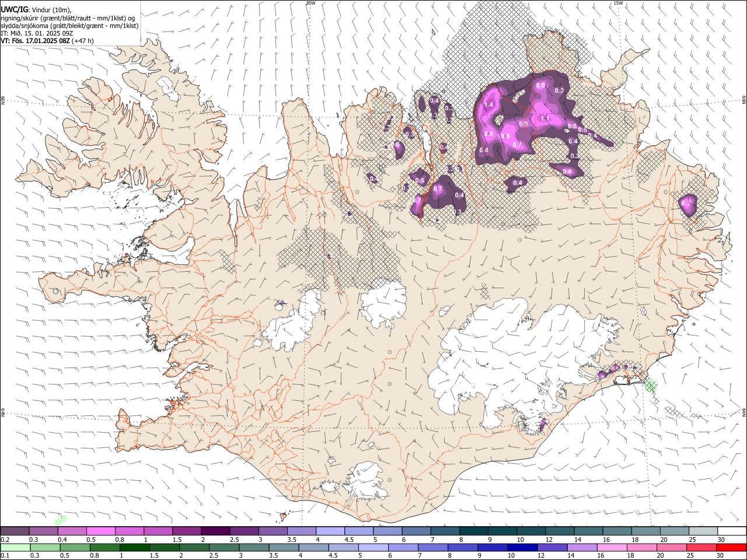Select the navy blue 10 swatch in the green scale
This screenshot has width=747, height=560.
(x=522, y=548)
